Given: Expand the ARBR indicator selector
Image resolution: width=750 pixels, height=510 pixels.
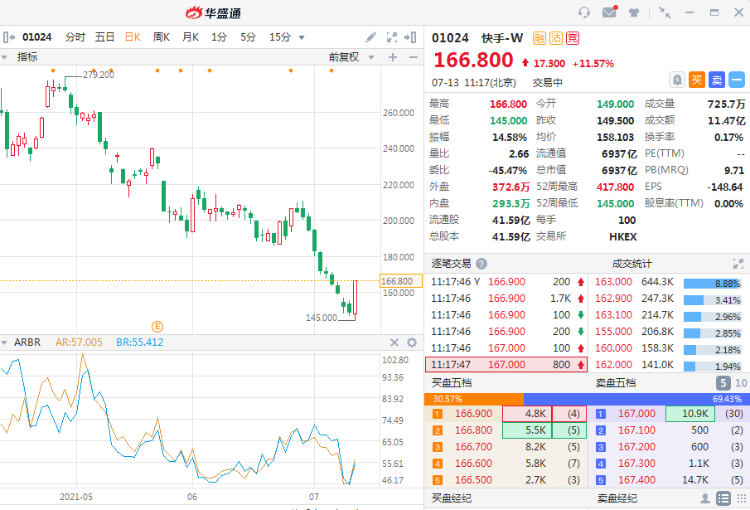Looking at the screenshot, I should [4, 343].
